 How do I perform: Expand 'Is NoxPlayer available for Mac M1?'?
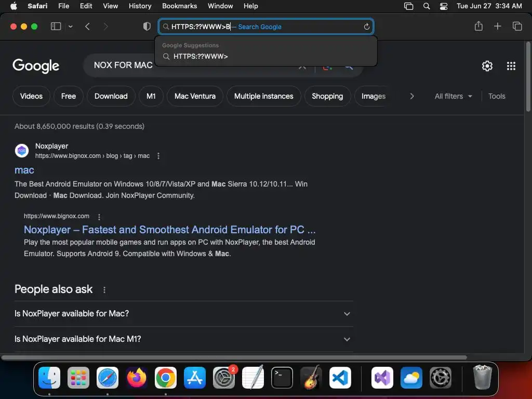[183, 339]
